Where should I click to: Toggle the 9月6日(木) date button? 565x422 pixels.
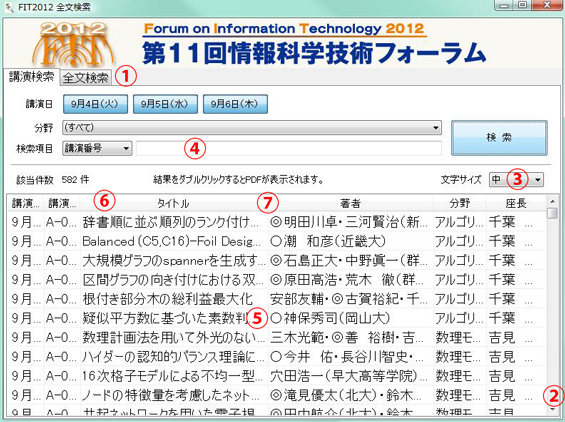coord(235,104)
